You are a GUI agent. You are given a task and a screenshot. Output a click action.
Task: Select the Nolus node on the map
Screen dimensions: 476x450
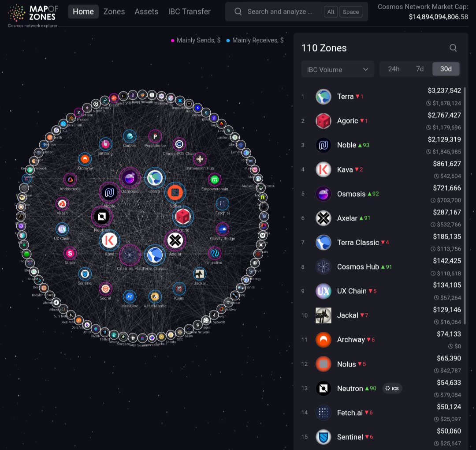[x=175, y=192]
